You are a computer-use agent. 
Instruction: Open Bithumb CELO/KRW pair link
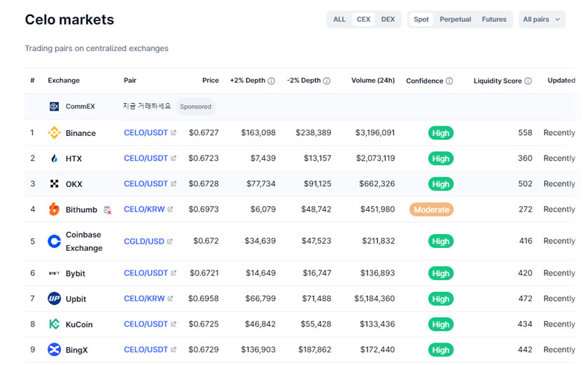[144, 209]
